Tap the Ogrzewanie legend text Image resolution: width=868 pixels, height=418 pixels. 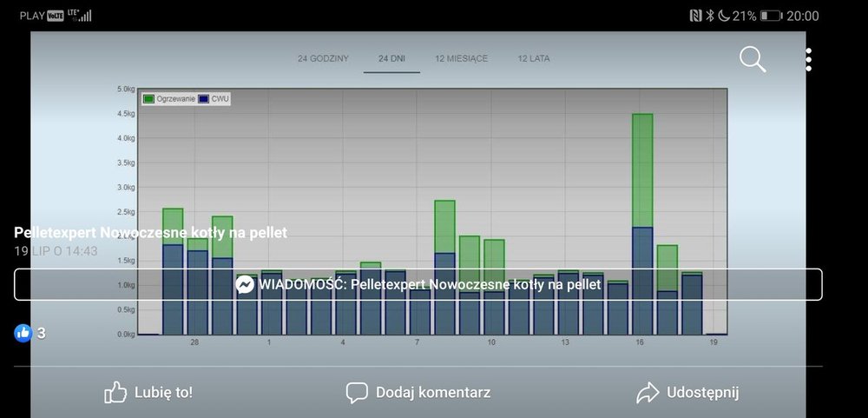pyautogui.click(x=176, y=99)
